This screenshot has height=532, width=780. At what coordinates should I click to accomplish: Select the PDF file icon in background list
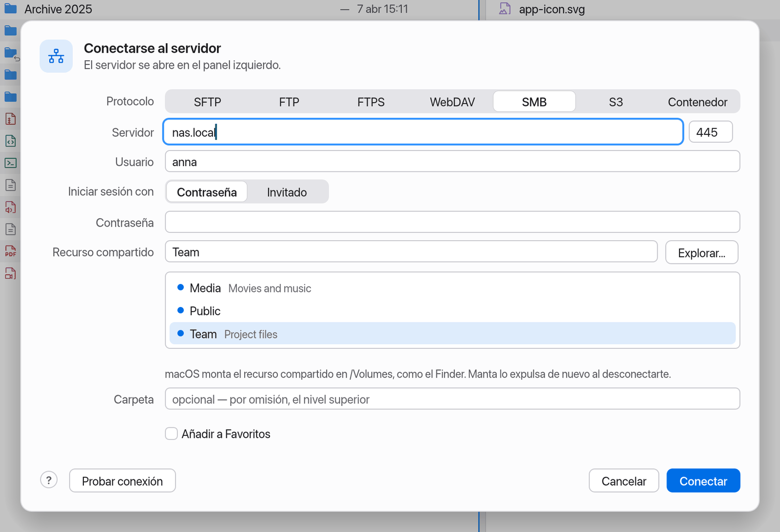[10, 251]
